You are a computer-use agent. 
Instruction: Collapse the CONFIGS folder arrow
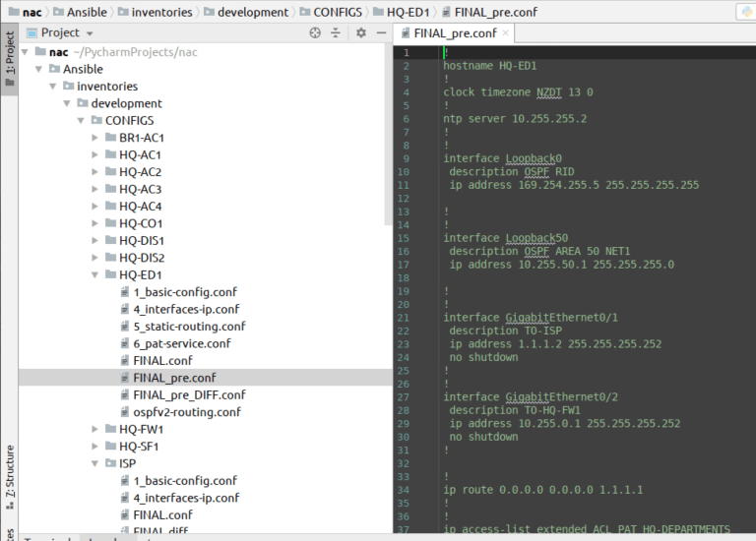click(81, 120)
